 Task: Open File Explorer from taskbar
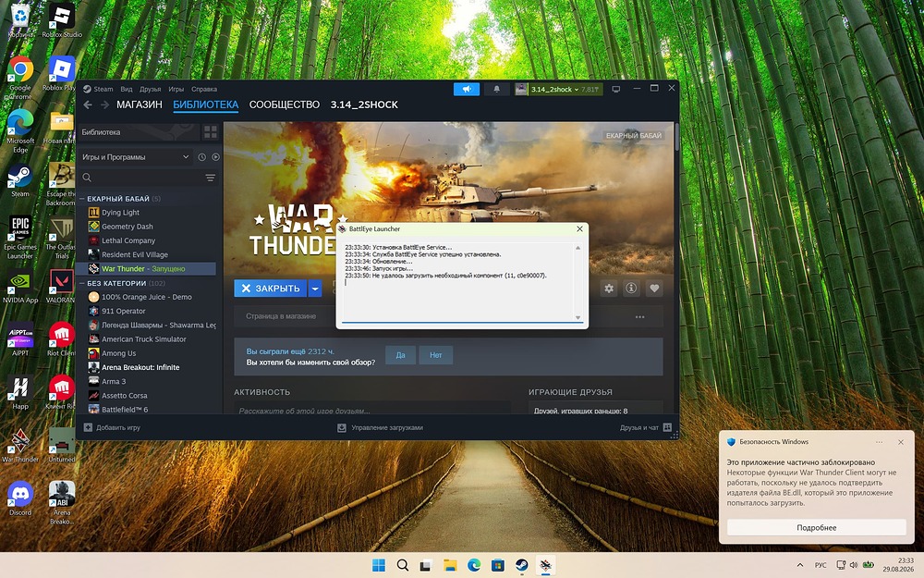point(450,565)
